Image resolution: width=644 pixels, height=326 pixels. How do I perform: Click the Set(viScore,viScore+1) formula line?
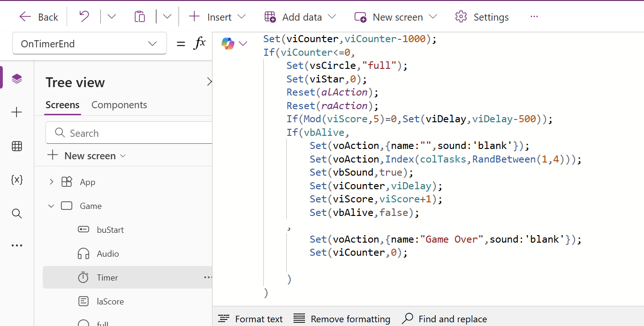point(376,199)
